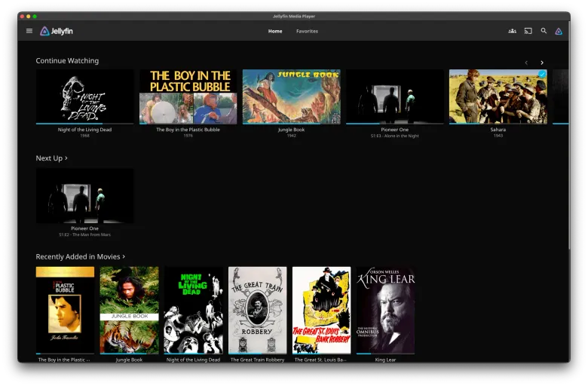This screenshot has height=386, width=588.
Task: Click 'Sahara' title text
Action: point(498,130)
